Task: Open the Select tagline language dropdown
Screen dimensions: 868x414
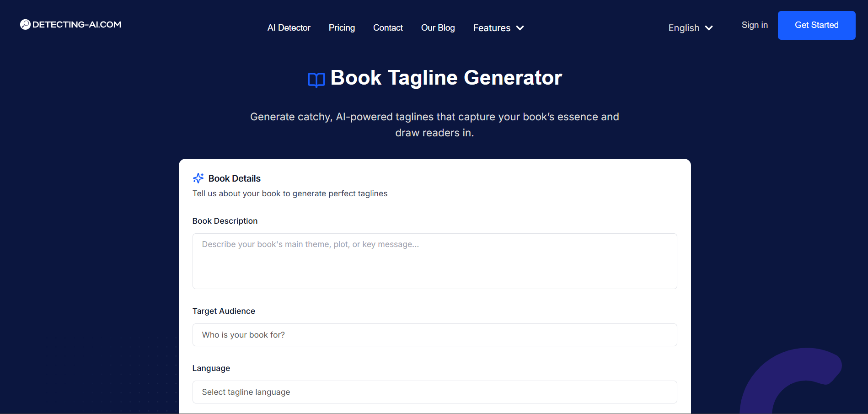Action: 434,392
